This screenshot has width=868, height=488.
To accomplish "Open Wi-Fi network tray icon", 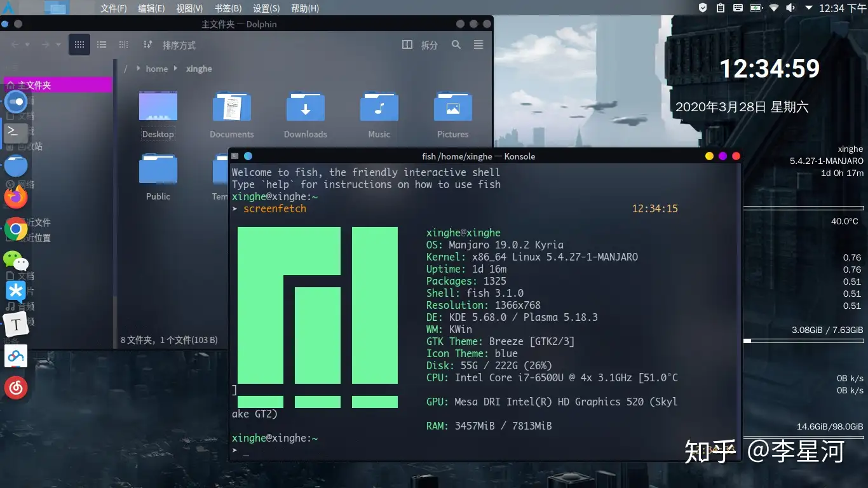I will pyautogui.click(x=773, y=8).
